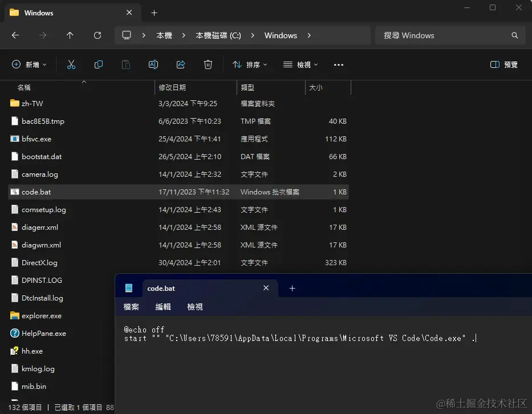Delete the selected file with trash icon
The width and height of the screenshot is (532, 414).
[208, 64]
